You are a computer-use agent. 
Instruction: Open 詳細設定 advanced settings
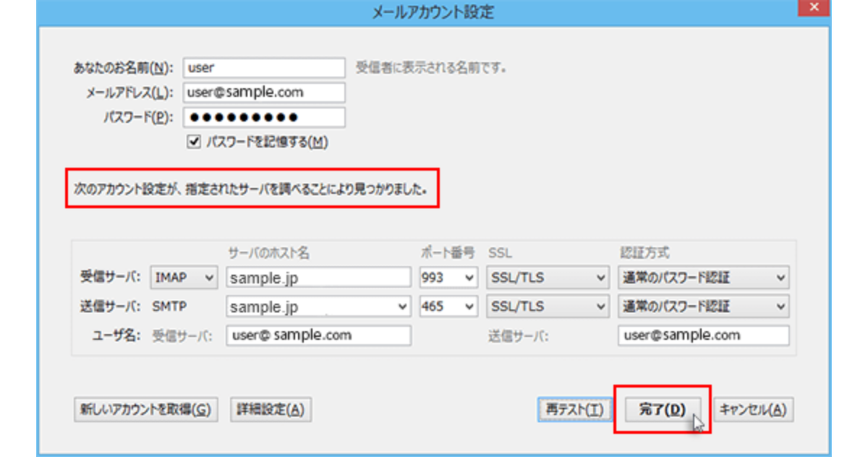271,409
